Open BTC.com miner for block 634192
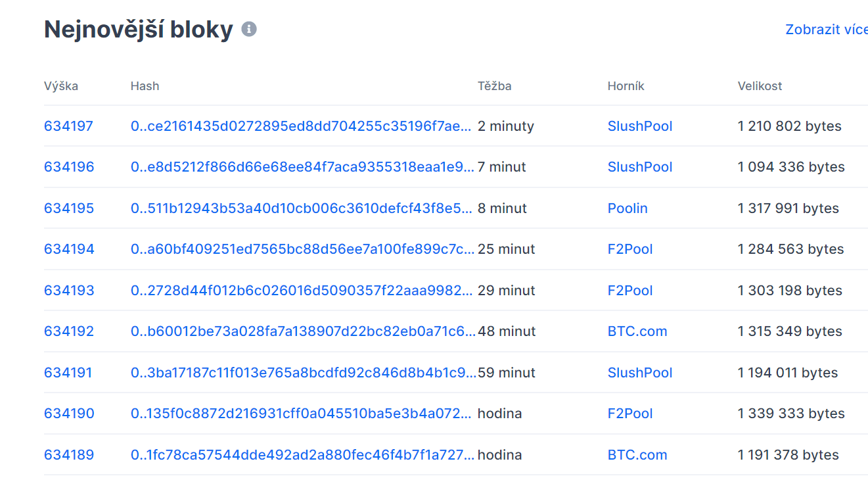The width and height of the screenshot is (868, 480). (637, 331)
